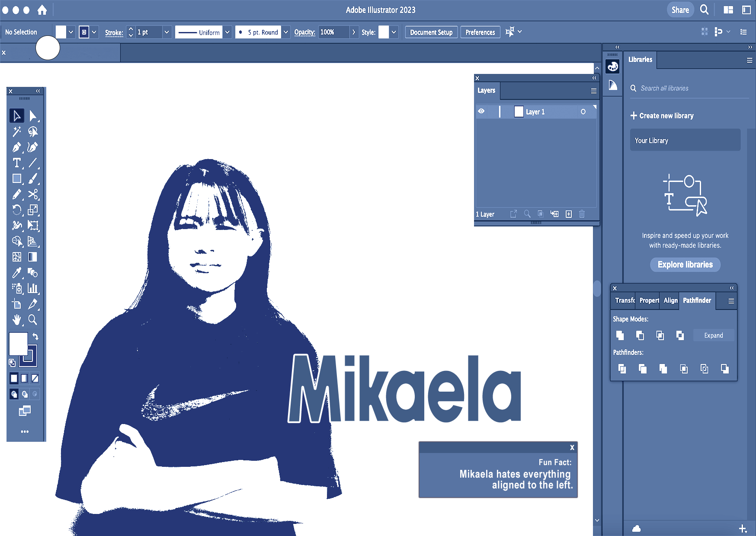This screenshot has height=536, width=756.
Task: Open the Pathfinder panel menu
Action: (731, 301)
